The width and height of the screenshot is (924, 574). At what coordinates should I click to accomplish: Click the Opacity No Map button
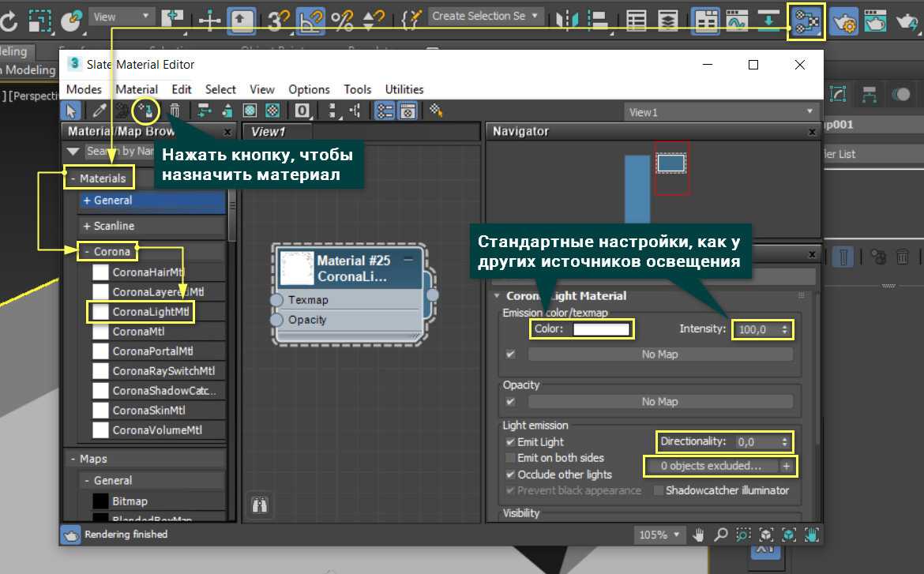pos(659,402)
